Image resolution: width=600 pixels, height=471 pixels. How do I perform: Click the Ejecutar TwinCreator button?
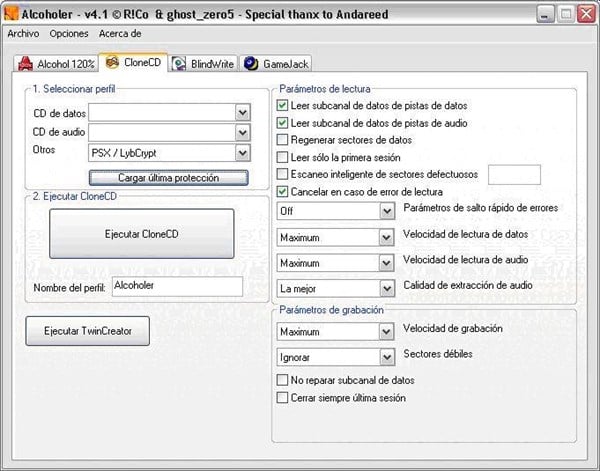click(88, 331)
